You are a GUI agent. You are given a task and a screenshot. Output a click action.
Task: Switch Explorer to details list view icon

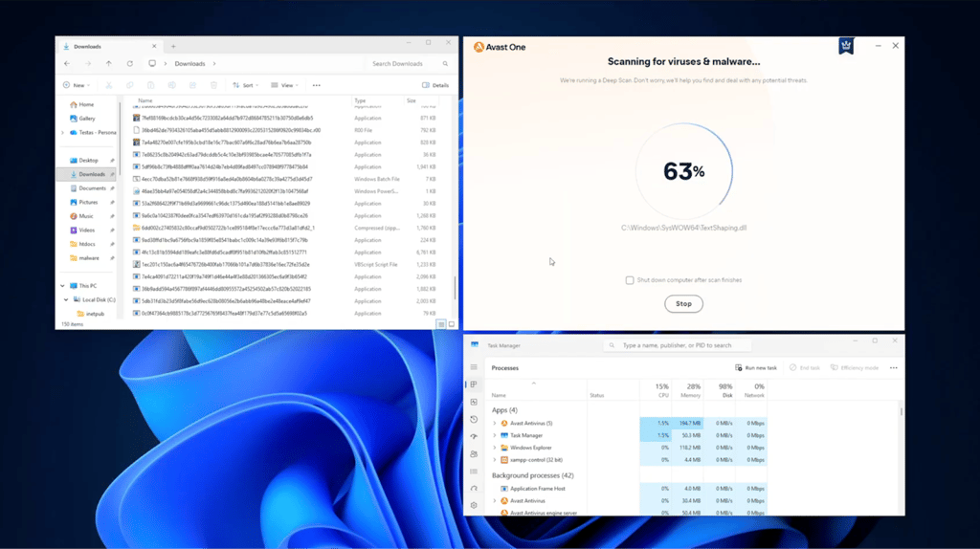pyautogui.click(x=440, y=324)
